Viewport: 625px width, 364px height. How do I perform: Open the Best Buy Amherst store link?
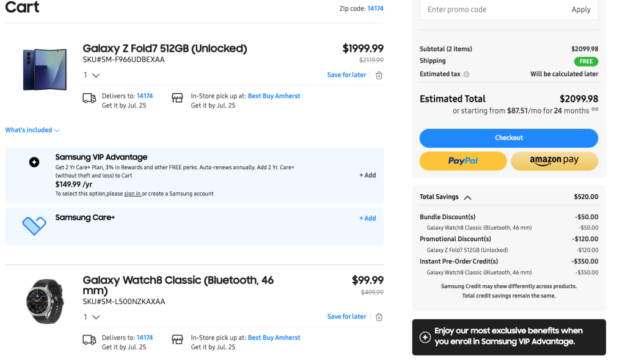click(x=274, y=95)
